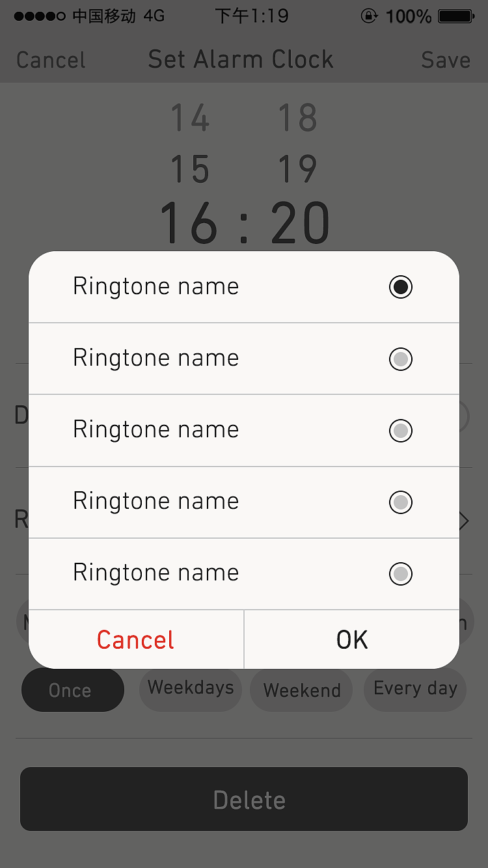This screenshot has width=488, height=868.
Task: Choose the Weekdays repeat option
Action: point(191,688)
